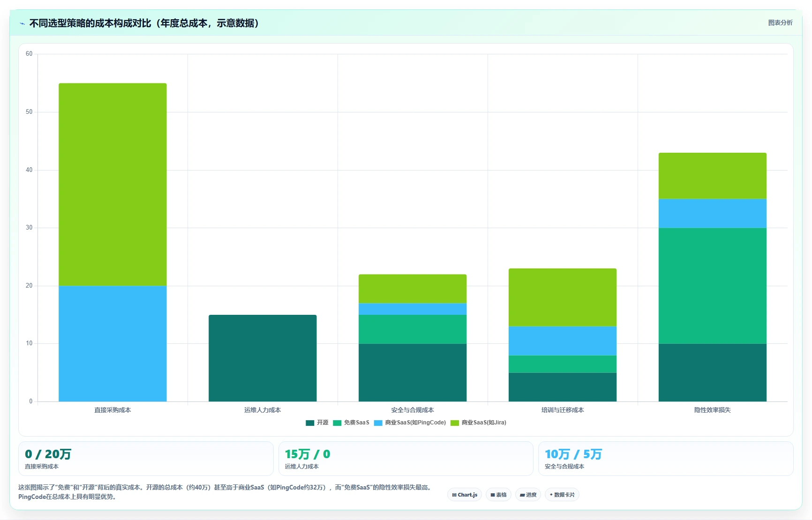Click the 图表分析 label in the header
The width and height of the screenshot is (812, 520).
[x=780, y=22]
